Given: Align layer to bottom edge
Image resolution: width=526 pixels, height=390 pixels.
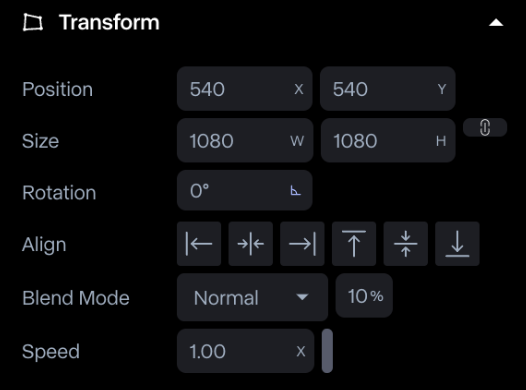Looking at the screenshot, I should [457, 244].
